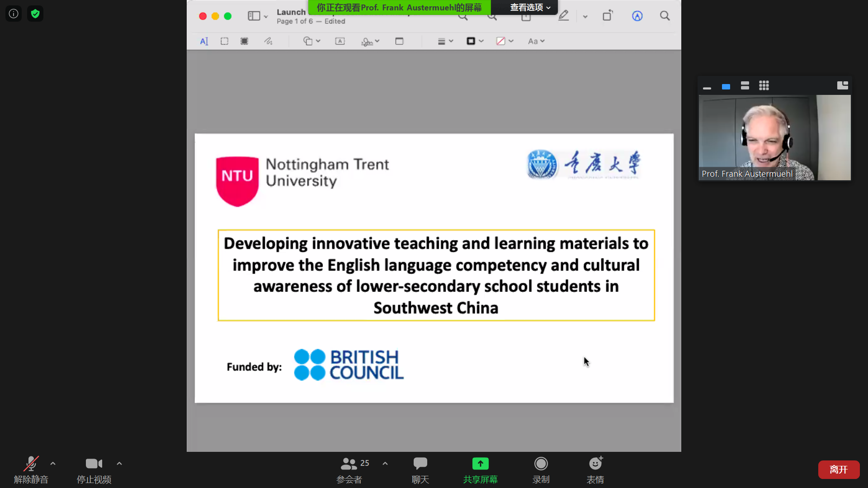The image size is (868, 488).
Task: Click the Note tool in markup toolbar
Action: 399,41
